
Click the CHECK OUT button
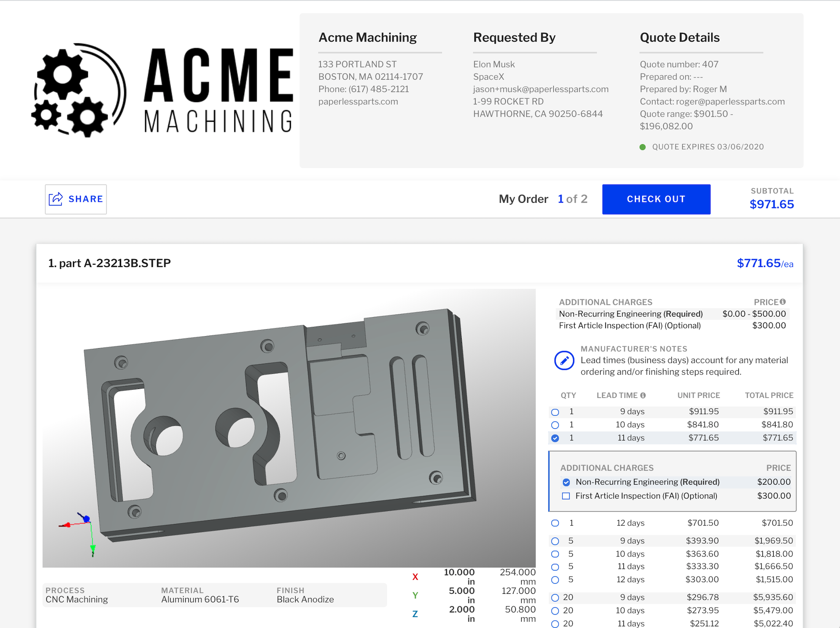656,199
